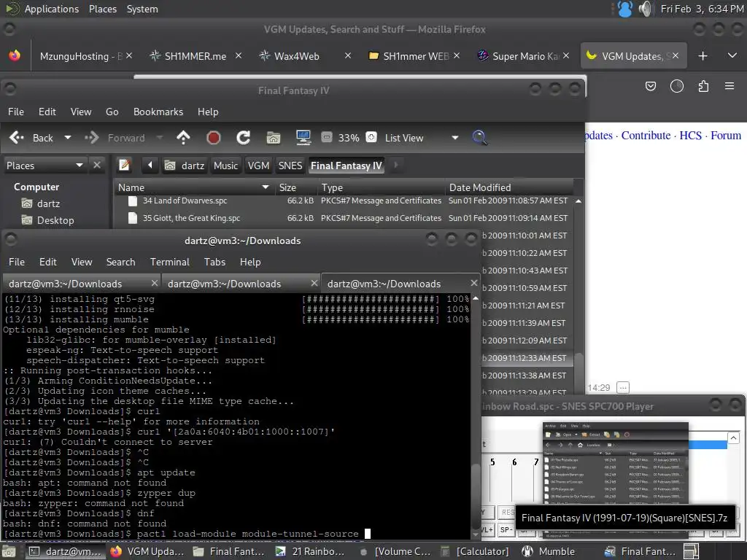747x560 pixels.
Task: Close the third terminal tab
Action: click(x=474, y=284)
